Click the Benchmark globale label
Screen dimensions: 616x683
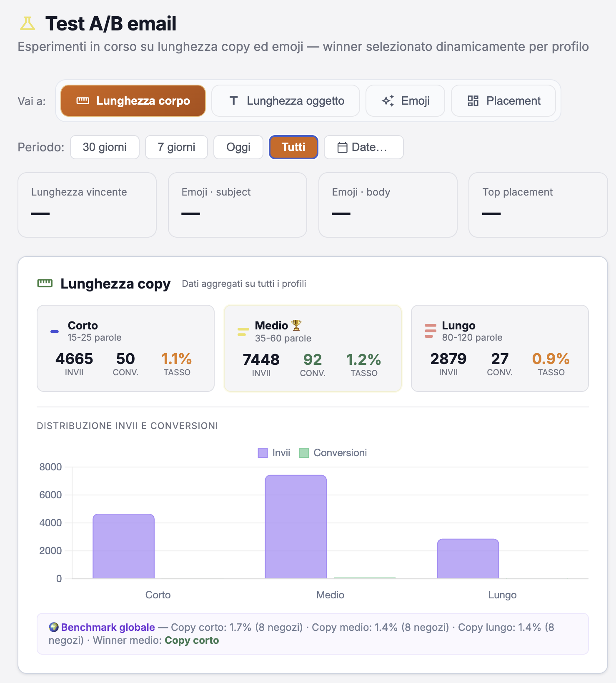pos(108,627)
